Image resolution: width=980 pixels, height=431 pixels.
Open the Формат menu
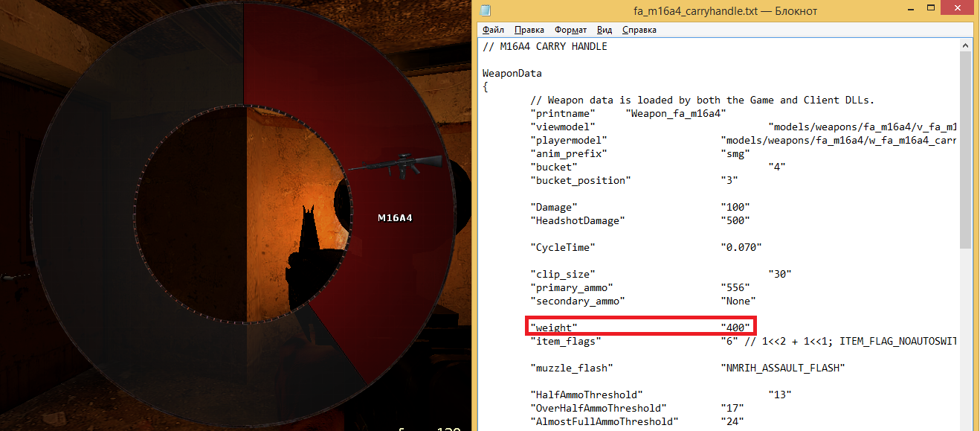click(570, 30)
